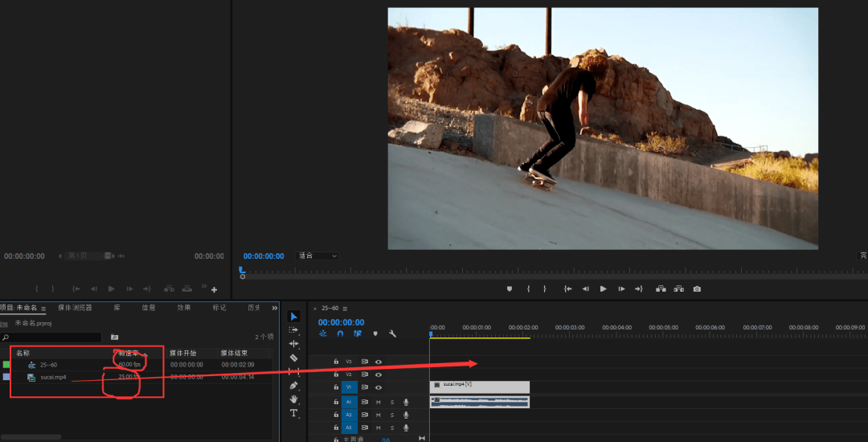Go to Out point in Program monitor
Image resolution: width=868 pixels, height=442 pixels.
click(639, 289)
